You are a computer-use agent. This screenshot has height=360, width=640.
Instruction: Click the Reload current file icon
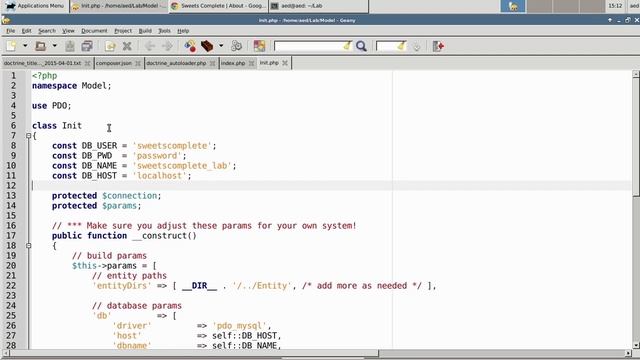coord(110,46)
